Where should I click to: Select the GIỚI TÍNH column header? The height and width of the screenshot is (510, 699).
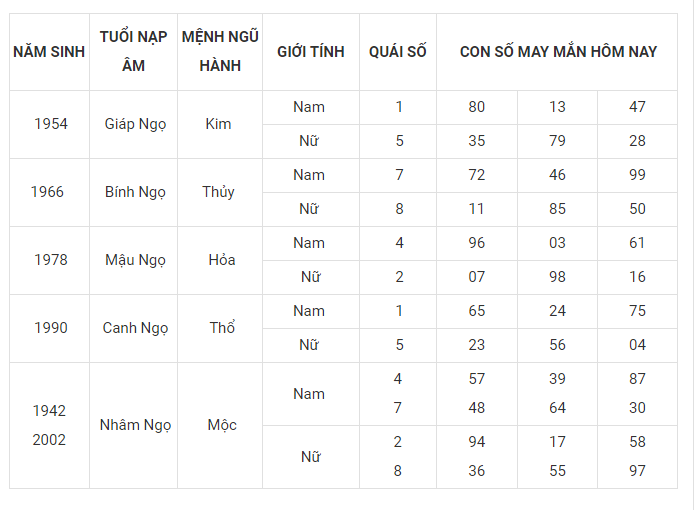[311, 52]
